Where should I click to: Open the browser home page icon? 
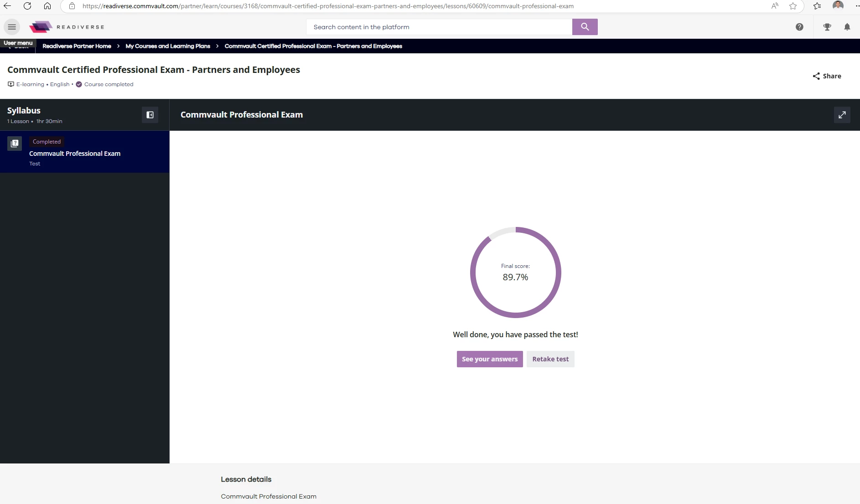[47, 6]
